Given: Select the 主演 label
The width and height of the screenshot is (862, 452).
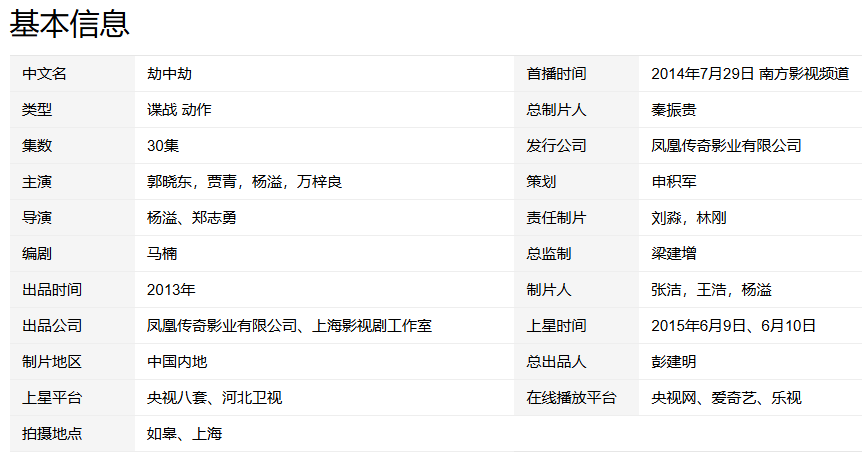Looking at the screenshot, I should (37, 181).
